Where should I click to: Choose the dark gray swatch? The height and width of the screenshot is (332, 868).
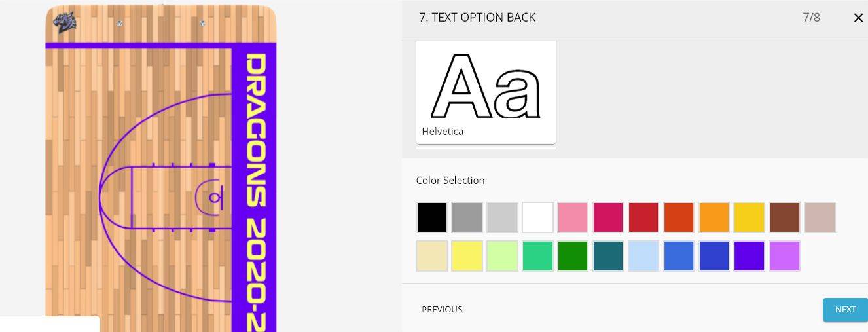[x=467, y=217]
